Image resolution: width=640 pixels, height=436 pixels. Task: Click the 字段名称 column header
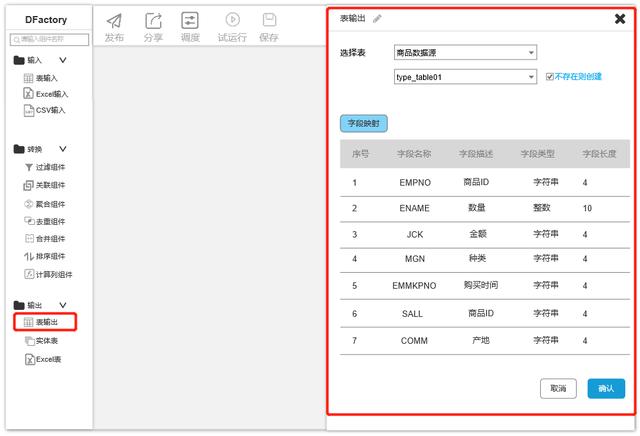[414, 154]
